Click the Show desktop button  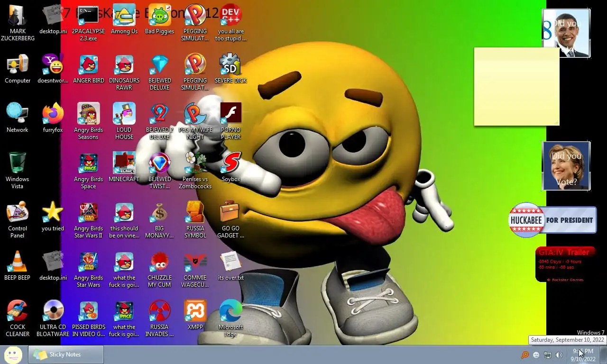[603, 355]
